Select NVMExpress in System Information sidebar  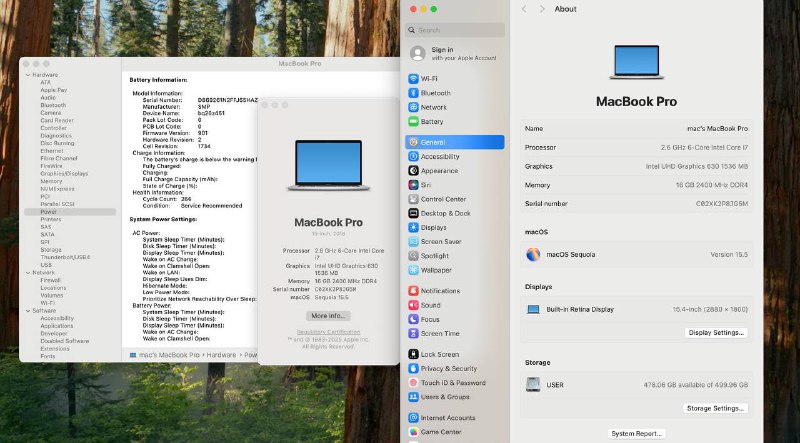pos(58,189)
